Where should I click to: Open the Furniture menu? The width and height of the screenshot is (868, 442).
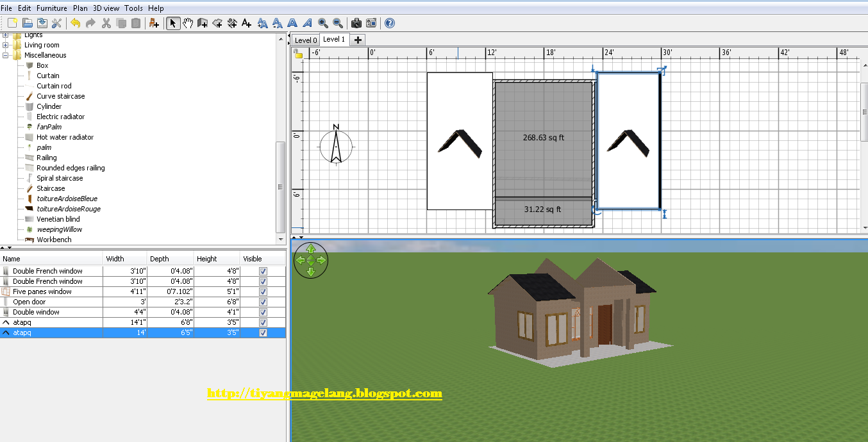pos(51,8)
